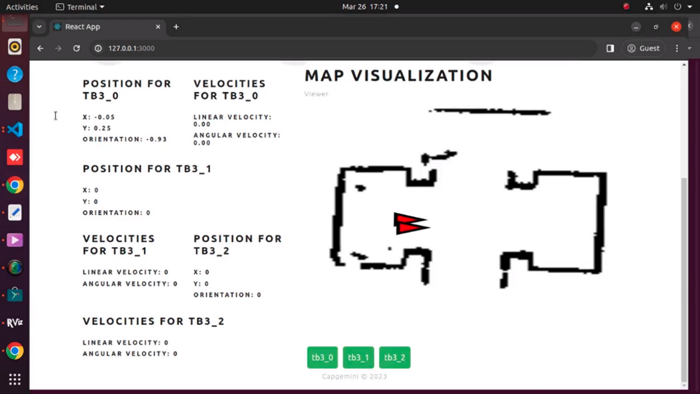Expand the system menu dropdown arrow

point(690,7)
